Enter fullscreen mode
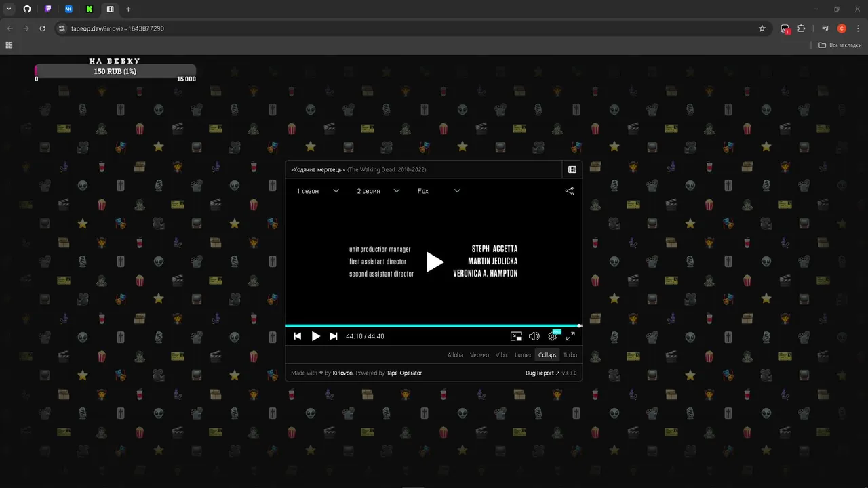 [570, 336]
